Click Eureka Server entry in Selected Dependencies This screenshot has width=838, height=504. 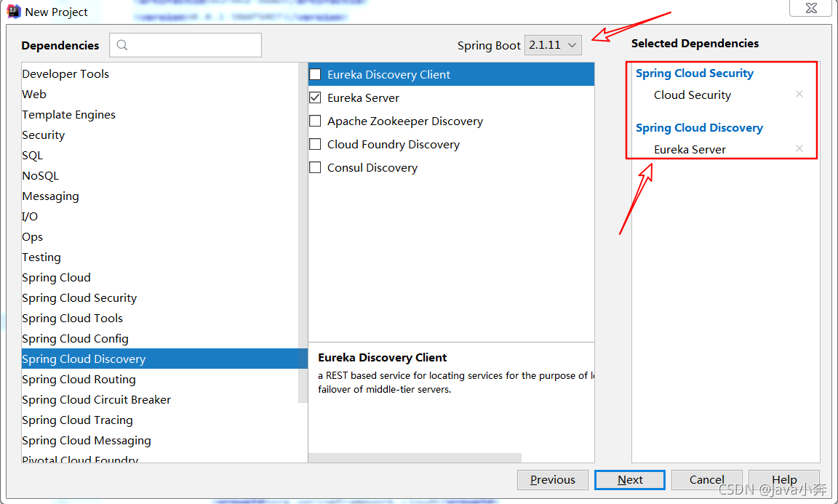coord(690,150)
